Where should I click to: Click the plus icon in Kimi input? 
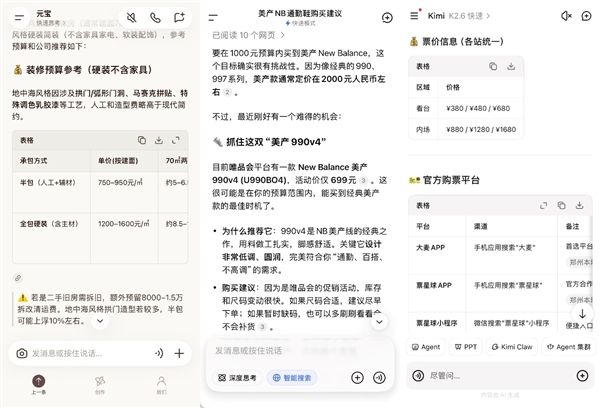pyautogui.click(x=582, y=376)
